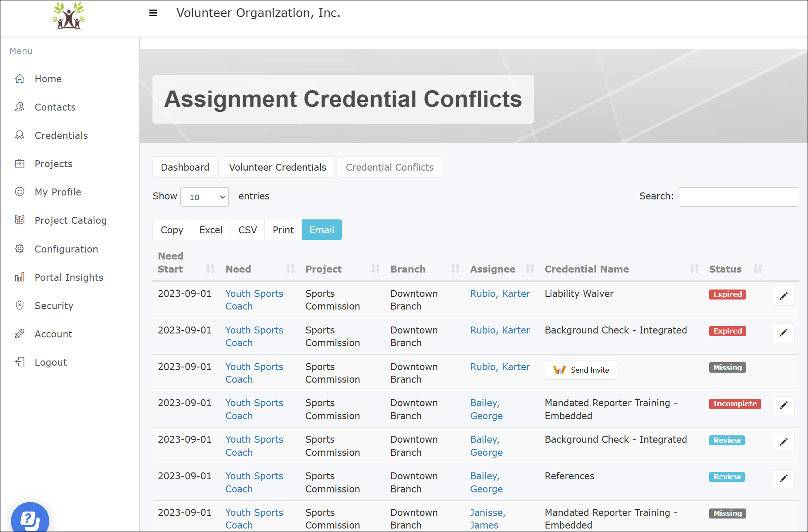
Task: Open Portal Insights menu item
Action: point(69,277)
